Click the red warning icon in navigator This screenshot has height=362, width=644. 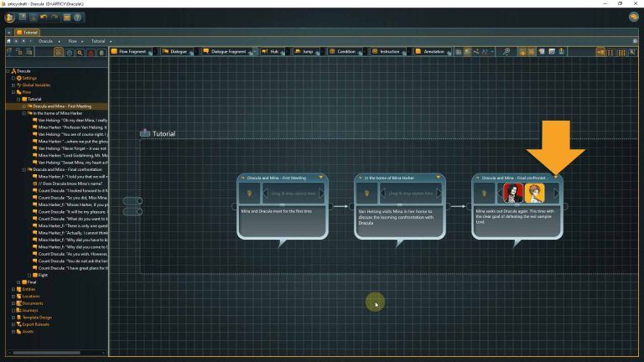tap(91, 52)
